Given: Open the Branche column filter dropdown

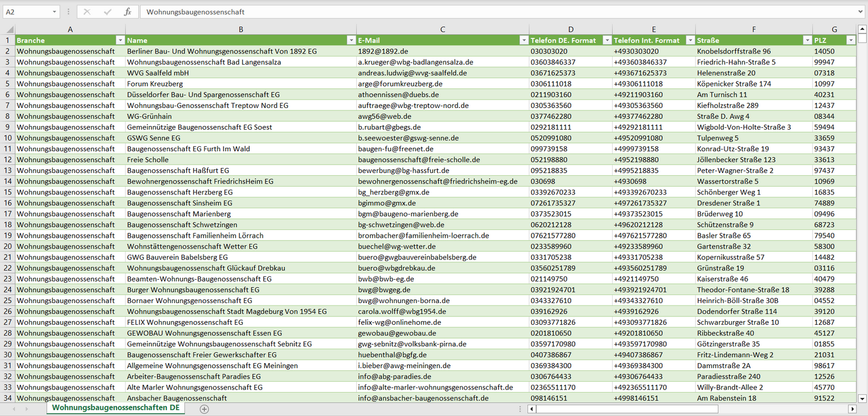Looking at the screenshot, I should (x=120, y=40).
